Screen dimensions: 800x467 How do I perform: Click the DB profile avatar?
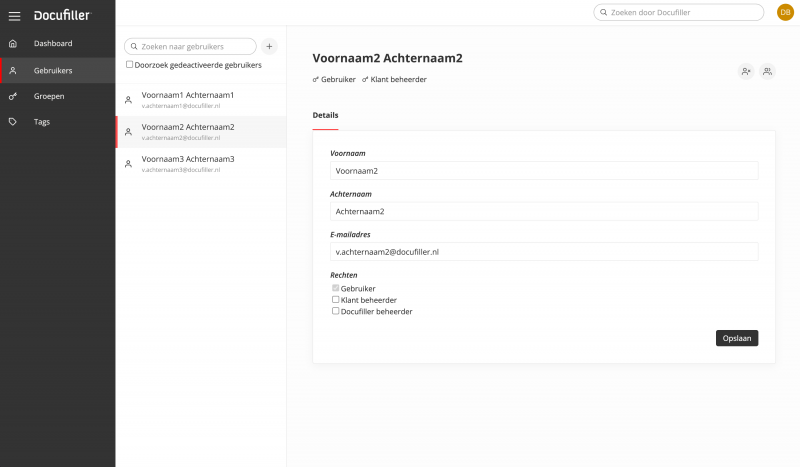pyautogui.click(x=785, y=12)
